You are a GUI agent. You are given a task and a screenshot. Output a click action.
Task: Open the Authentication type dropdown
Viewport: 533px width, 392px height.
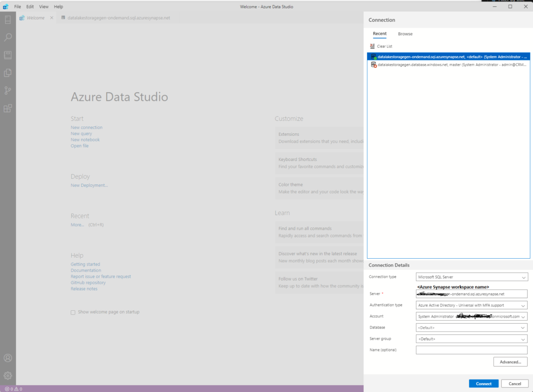tap(472, 305)
